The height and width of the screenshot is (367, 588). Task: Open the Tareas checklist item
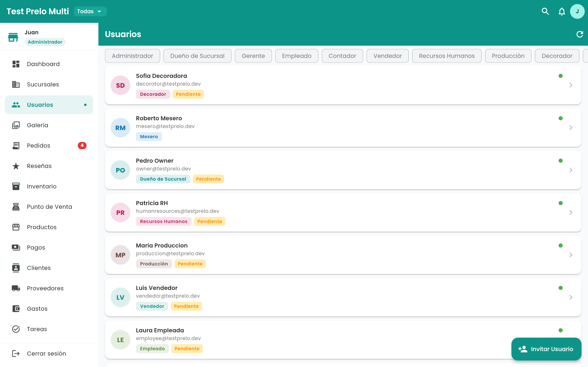pos(49,329)
